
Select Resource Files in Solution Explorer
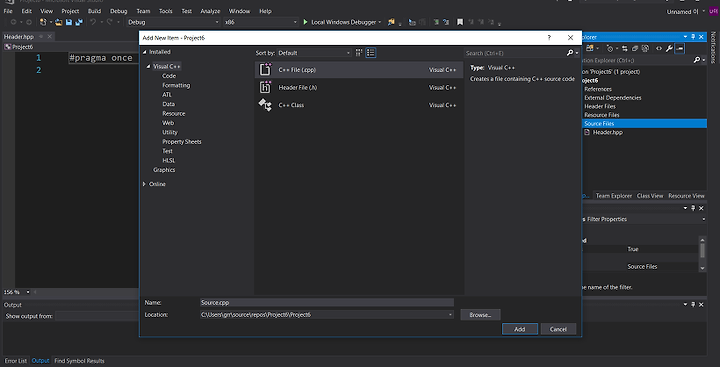pyautogui.click(x=602, y=115)
